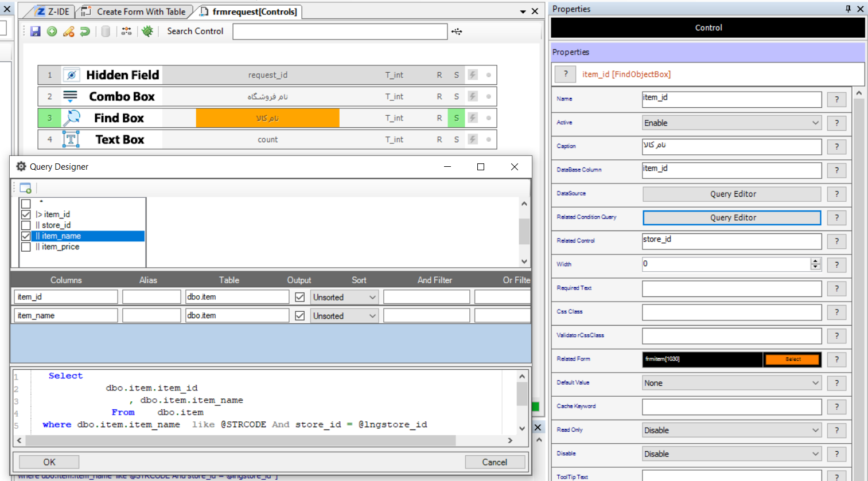This screenshot has height=481, width=868.
Task: Toggle the S flag in Find Box row
Action: (457, 118)
